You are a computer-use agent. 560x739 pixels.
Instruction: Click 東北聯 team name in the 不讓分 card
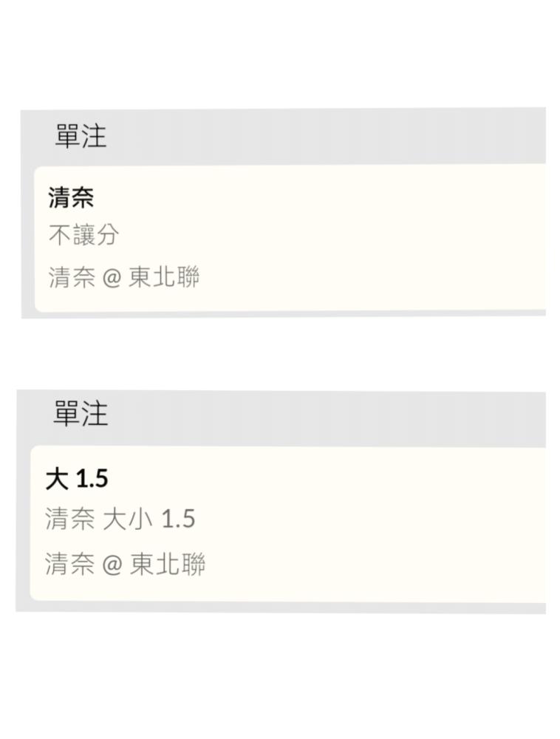click(164, 278)
